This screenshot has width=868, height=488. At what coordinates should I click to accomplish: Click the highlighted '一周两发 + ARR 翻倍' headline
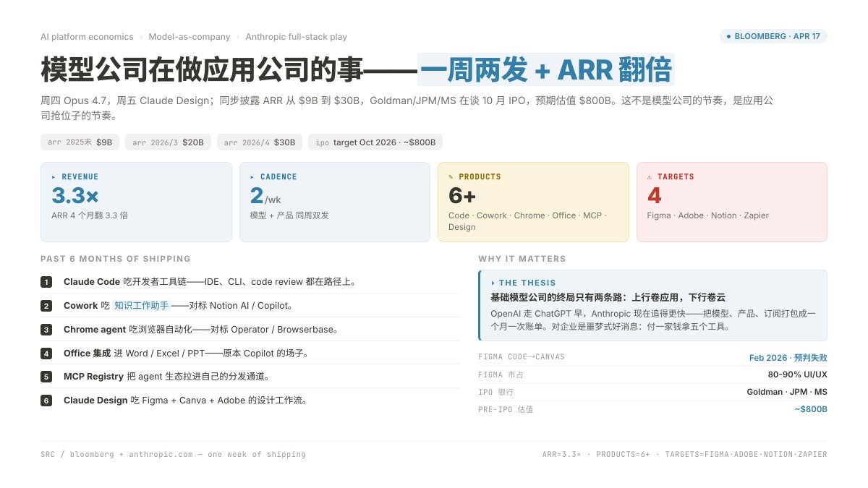pos(546,70)
